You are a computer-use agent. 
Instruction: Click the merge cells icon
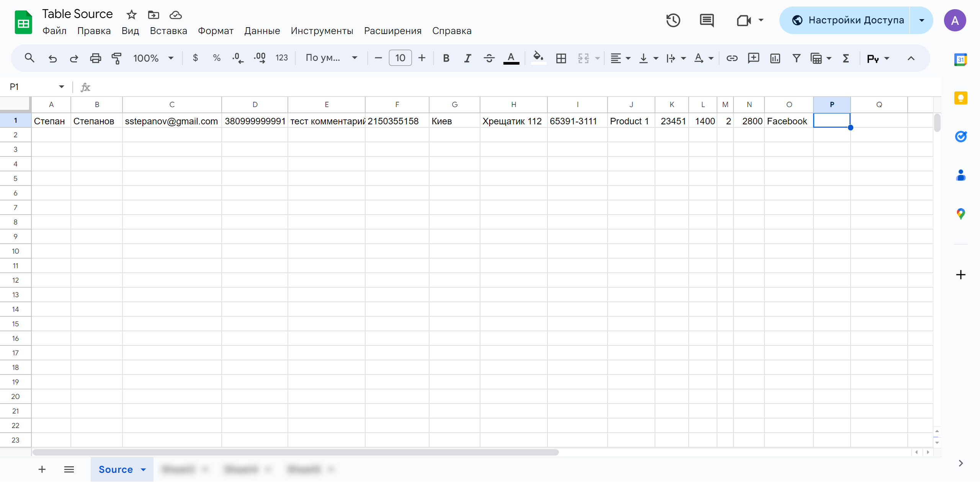(x=583, y=58)
